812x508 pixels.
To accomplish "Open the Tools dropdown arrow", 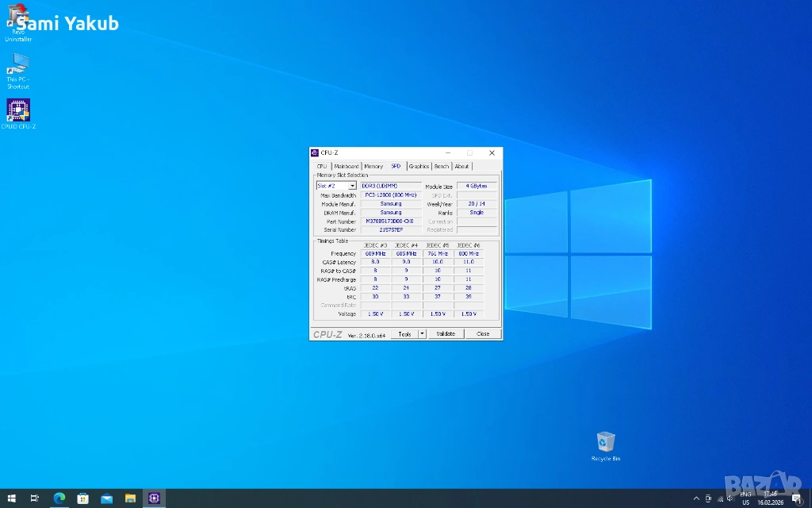I will click(x=422, y=334).
